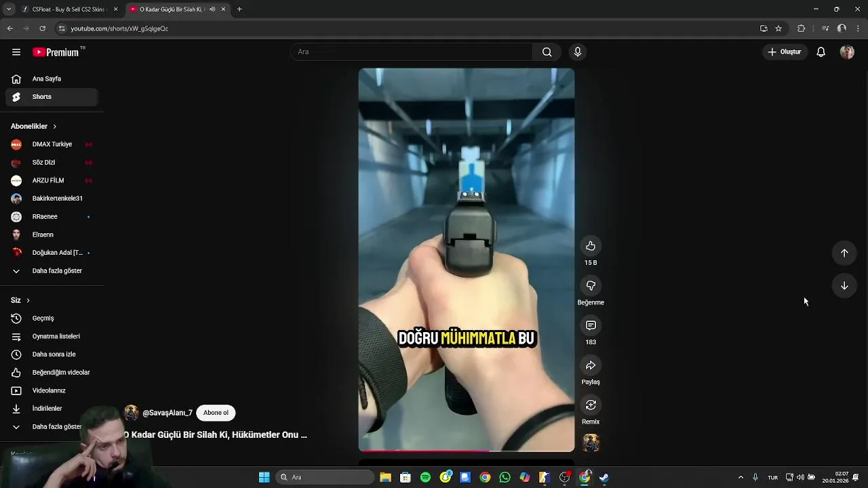Click the @SavaşAlanı_7 channel name

point(167,413)
